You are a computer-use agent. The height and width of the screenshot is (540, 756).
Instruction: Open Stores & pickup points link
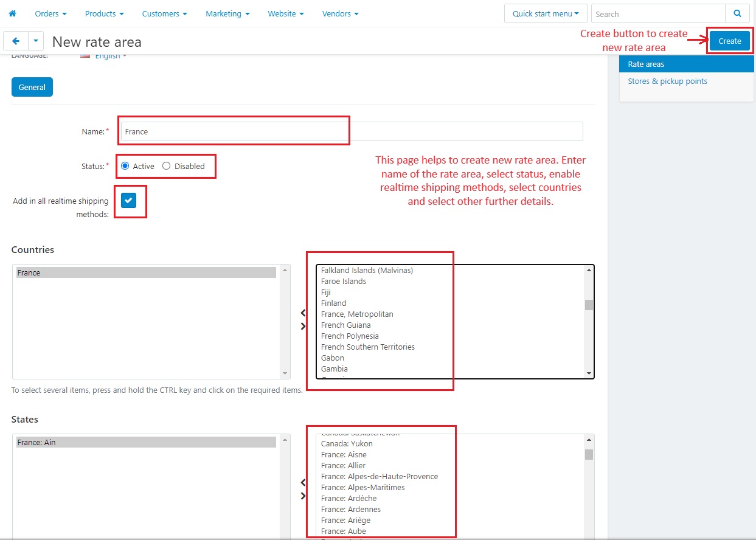[667, 81]
